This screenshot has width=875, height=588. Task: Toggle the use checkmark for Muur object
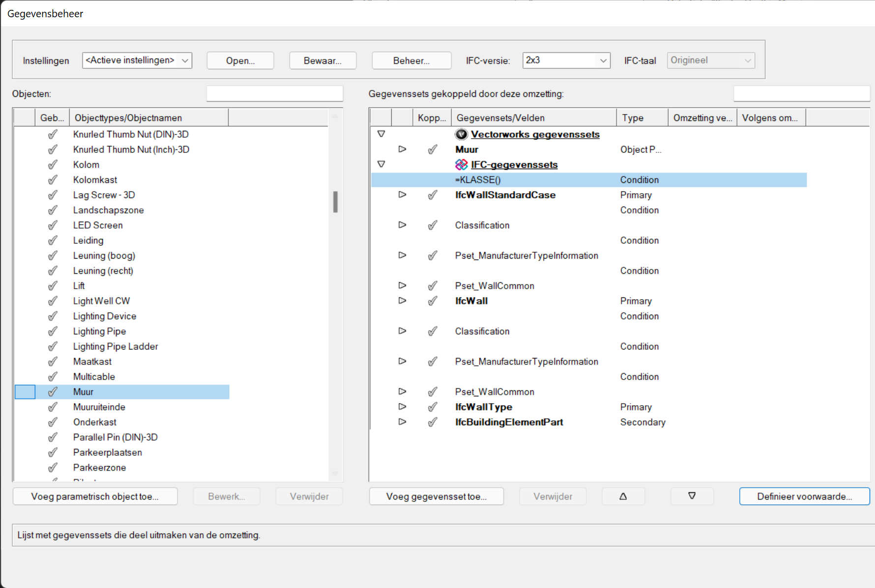[x=53, y=392]
